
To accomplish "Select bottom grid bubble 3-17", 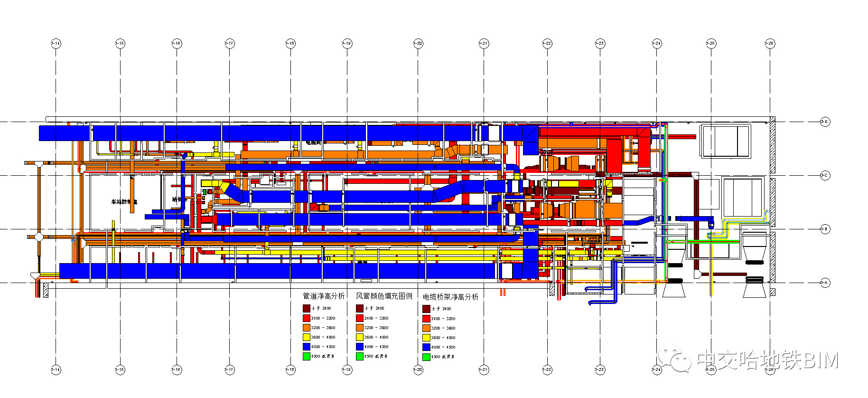I will pyautogui.click(x=229, y=370).
